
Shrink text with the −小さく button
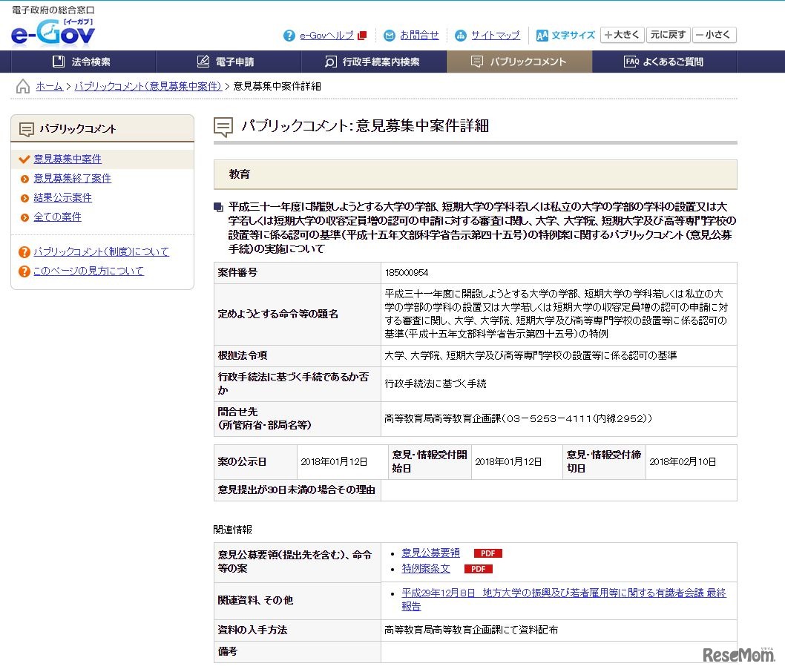tap(714, 35)
